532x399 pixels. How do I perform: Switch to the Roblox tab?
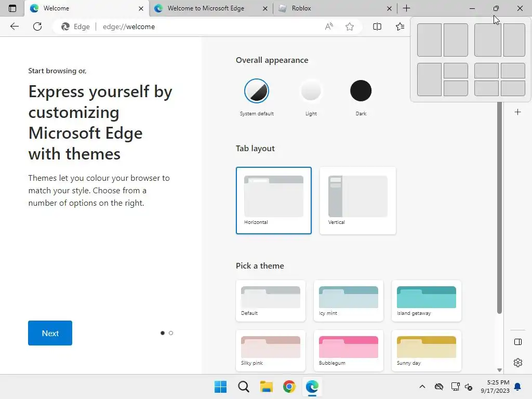point(335,8)
